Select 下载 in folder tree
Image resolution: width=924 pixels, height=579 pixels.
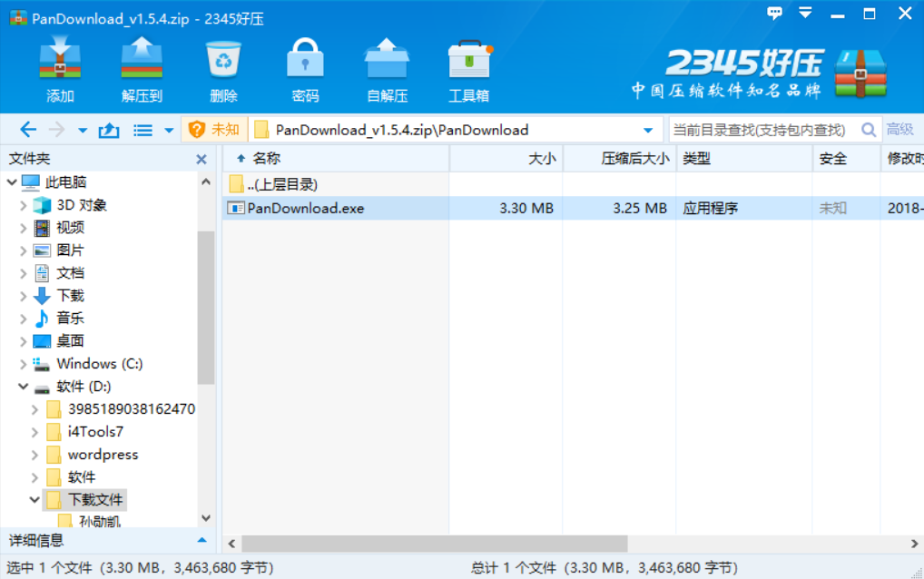click(x=70, y=296)
